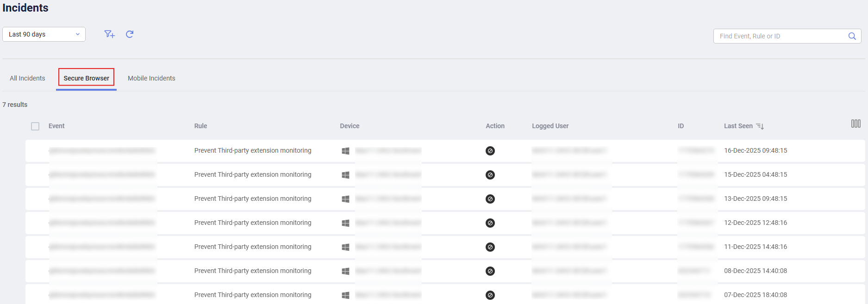Screen dimensions: 868x304
Task: Click the search magnifier icon
Action: [852, 36]
